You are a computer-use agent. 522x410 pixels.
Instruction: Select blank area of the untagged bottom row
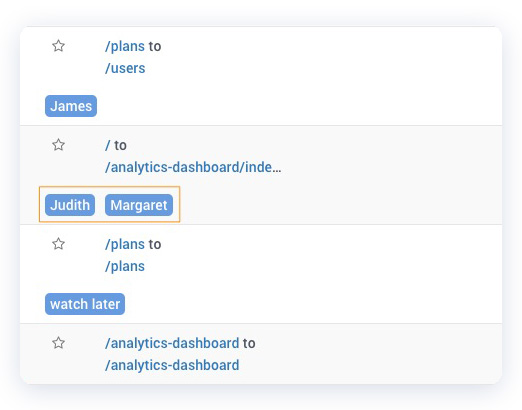click(367, 354)
